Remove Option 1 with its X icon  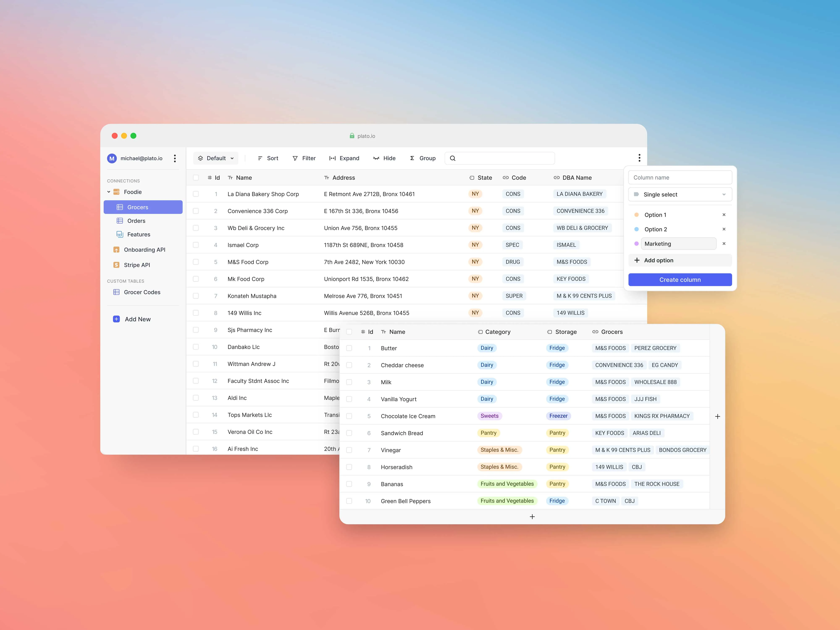[724, 215]
